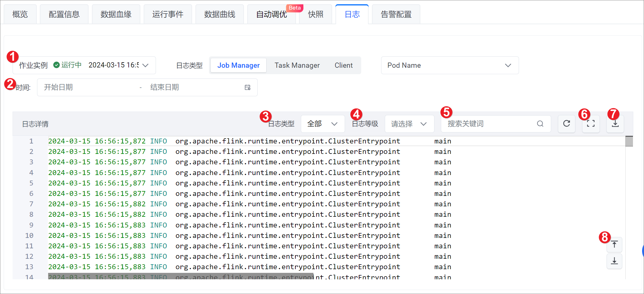Image resolution: width=644 pixels, height=294 pixels.
Task: Expand the job instance dropdown
Action: coord(146,65)
